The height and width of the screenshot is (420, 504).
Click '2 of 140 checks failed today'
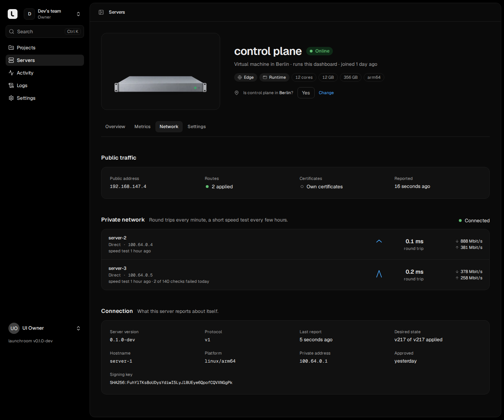coord(181,281)
